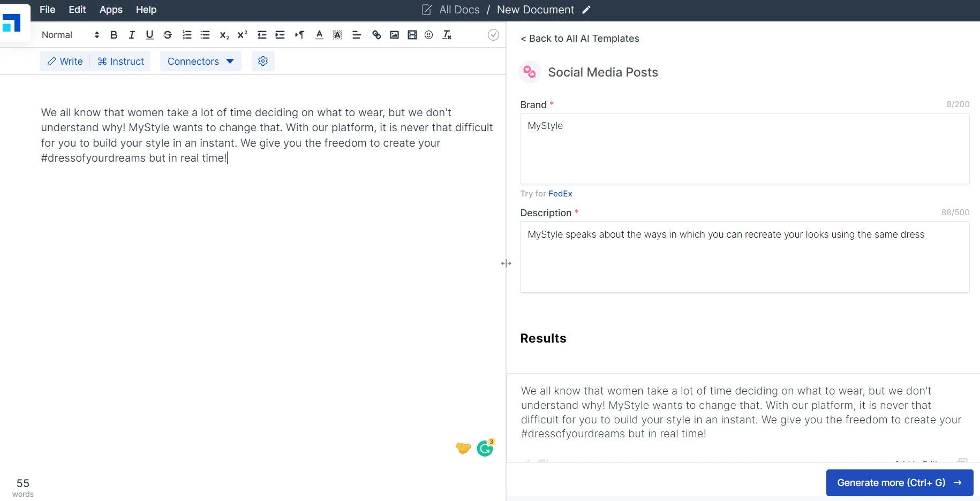The image size is (980, 501).
Task: Open the text color picker
Action: click(x=319, y=35)
